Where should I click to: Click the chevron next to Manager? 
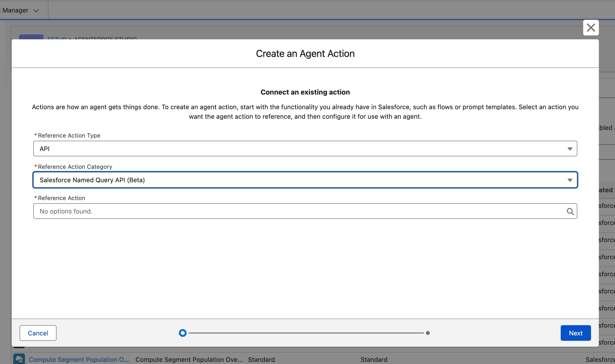(x=36, y=11)
